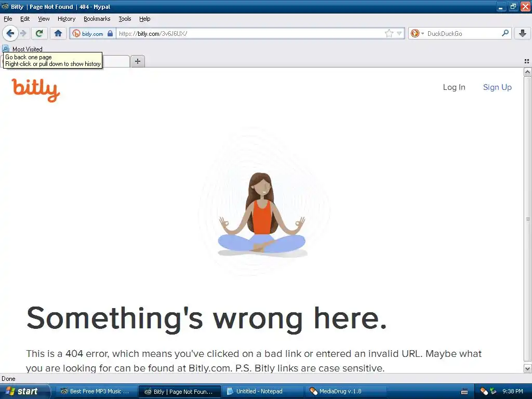Click the Sign Up link
This screenshot has height=399, width=532.
[x=497, y=87]
